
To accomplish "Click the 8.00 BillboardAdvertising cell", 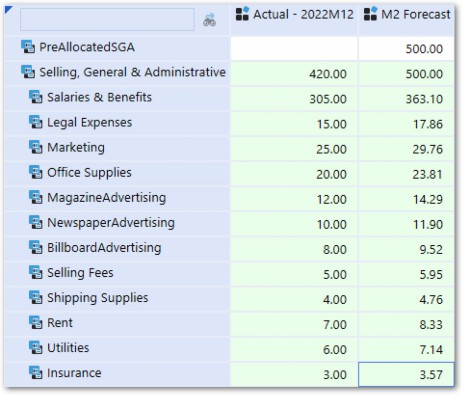I will click(294, 249).
